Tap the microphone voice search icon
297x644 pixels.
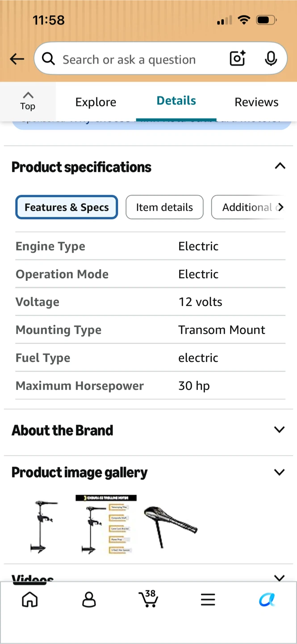click(x=271, y=59)
